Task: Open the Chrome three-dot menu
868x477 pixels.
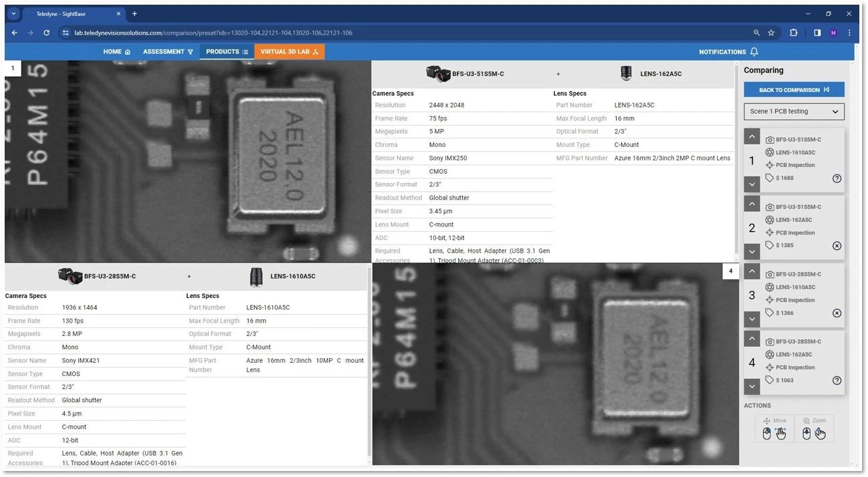Action: (x=849, y=33)
